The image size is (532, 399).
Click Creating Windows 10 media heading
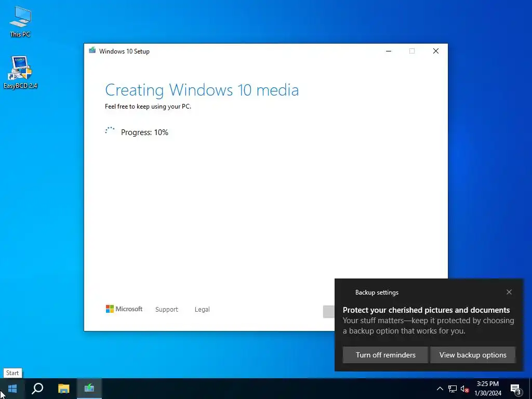[x=202, y=90]
